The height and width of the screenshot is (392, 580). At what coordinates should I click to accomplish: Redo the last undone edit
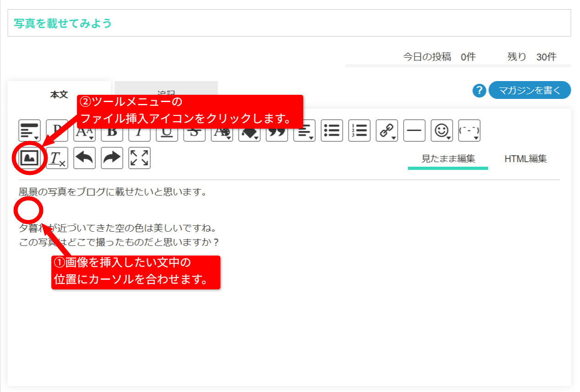112,158
